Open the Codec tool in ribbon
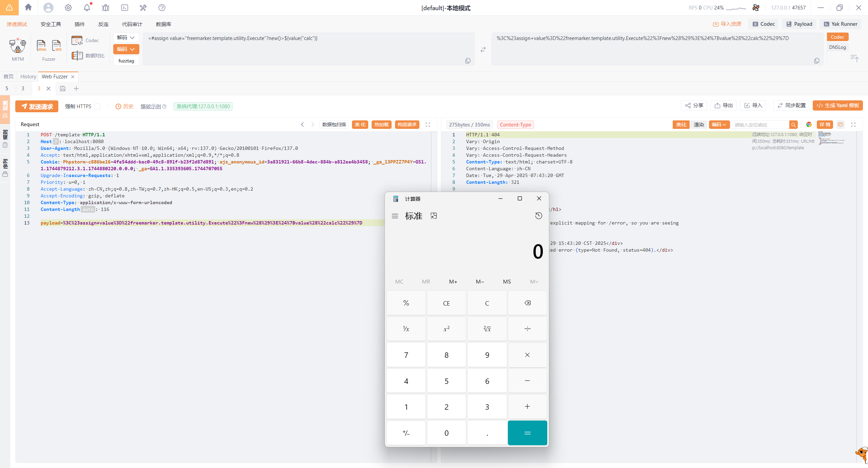This screenshot has width=868, height=468. 85,40
